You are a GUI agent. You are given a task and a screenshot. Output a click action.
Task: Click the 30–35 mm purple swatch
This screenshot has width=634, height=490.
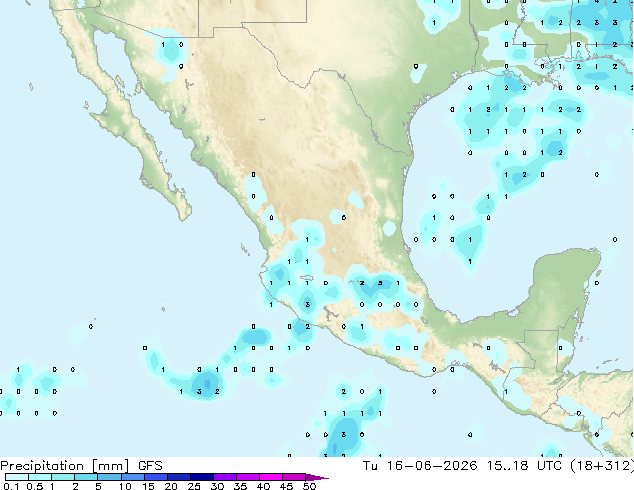pyautogui.click(x=224, y=477)
